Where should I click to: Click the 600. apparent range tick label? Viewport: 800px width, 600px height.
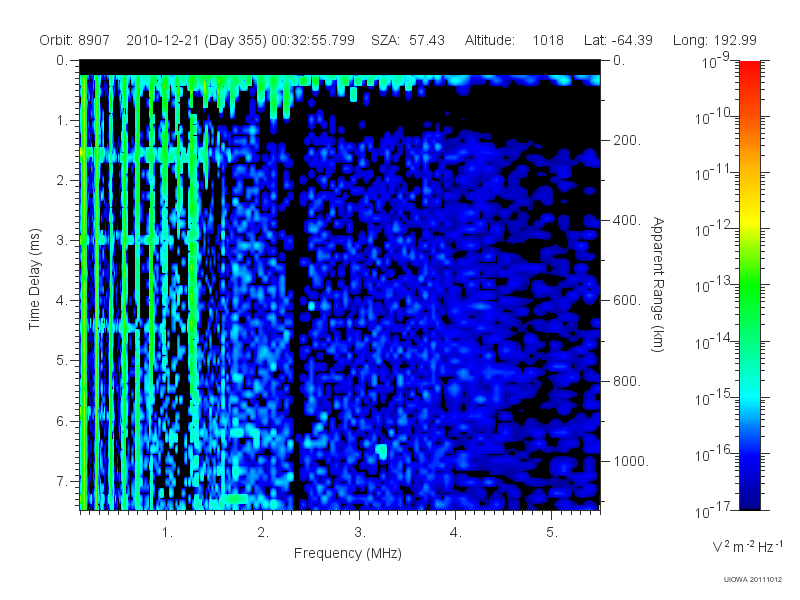click(627, 301)
